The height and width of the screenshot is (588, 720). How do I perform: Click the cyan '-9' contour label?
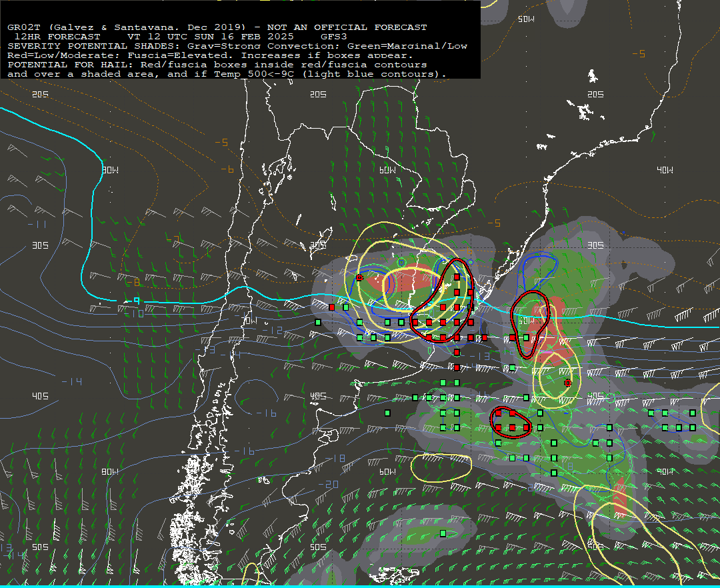133,301
